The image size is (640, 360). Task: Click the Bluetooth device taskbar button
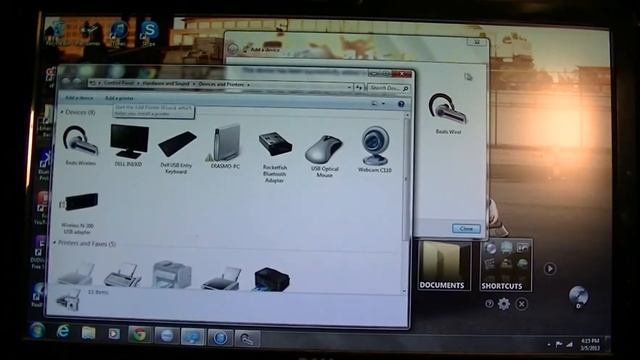pos(247,339)
